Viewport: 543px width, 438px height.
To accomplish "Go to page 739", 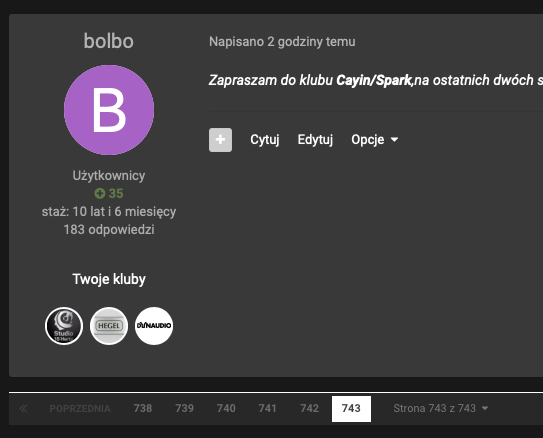I will click(x=184, y=409).
